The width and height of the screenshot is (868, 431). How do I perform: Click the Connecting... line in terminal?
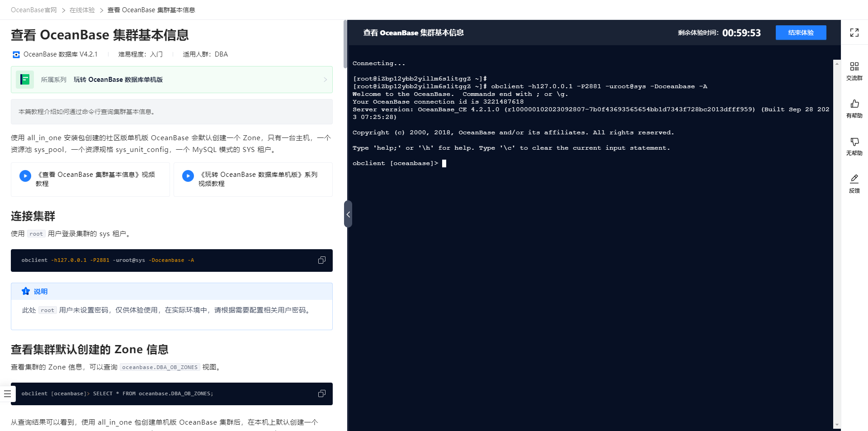[379, 63]
